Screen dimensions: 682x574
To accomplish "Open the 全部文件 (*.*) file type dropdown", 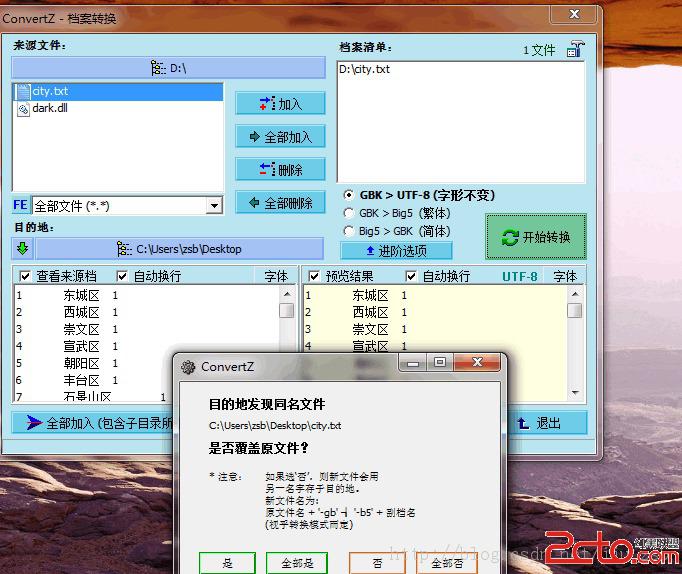I will coord(214,205).
